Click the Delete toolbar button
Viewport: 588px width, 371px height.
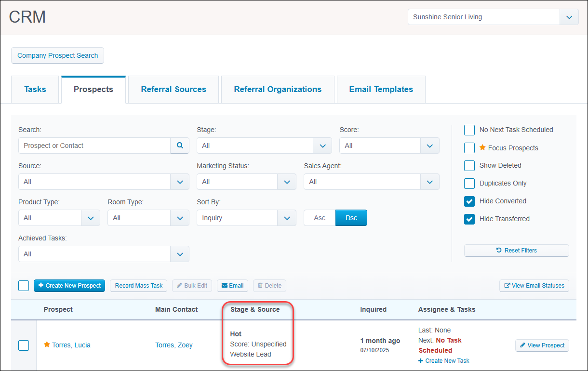coord(269,286)
